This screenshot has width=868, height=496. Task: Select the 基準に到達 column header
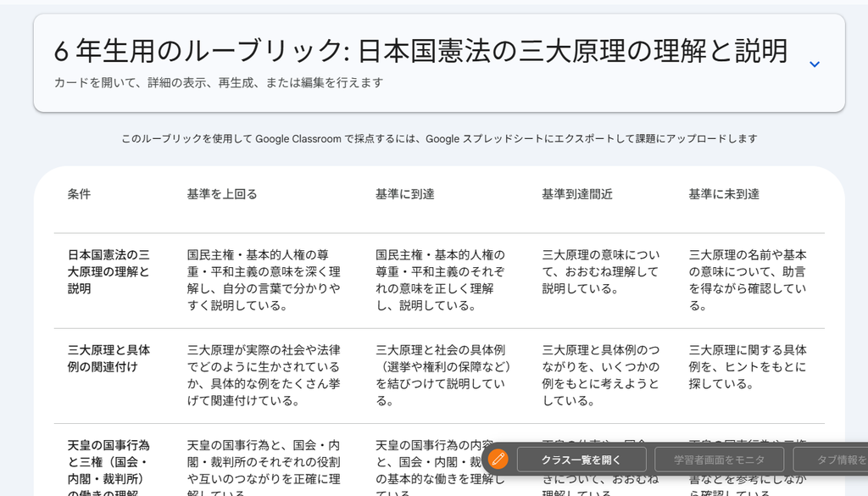[x=404, y=194]
